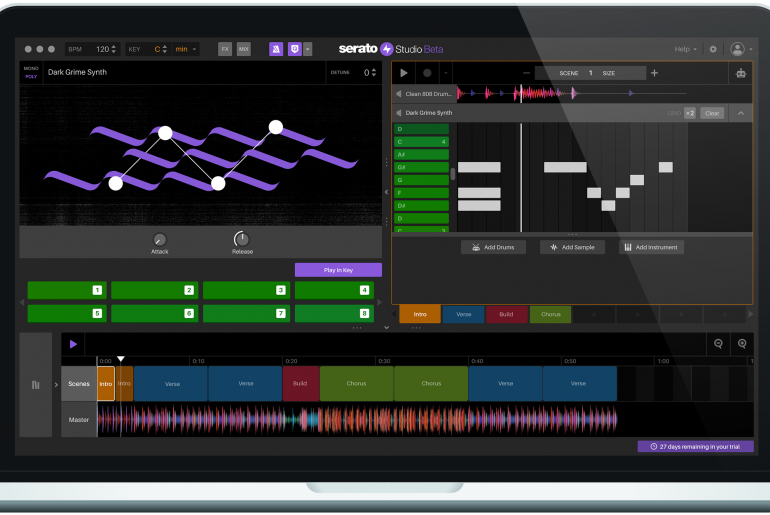Toggle the MIX panel button

pos(244,49)
